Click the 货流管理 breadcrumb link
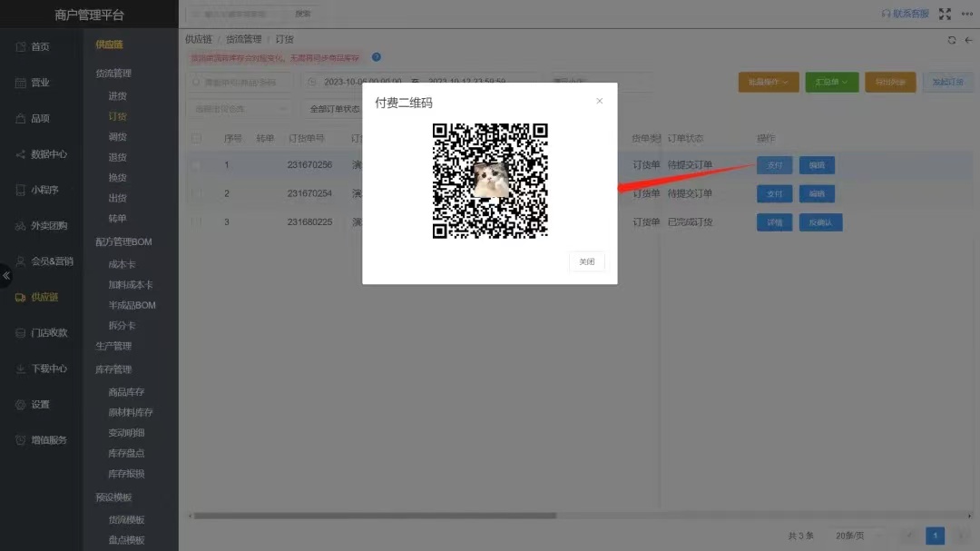 point(244,39)
